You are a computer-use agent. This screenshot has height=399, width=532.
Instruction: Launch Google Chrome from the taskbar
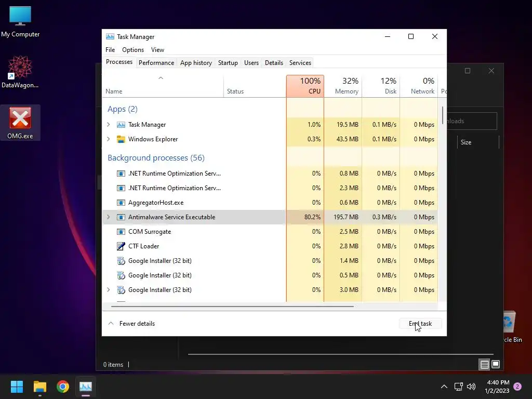63,387
